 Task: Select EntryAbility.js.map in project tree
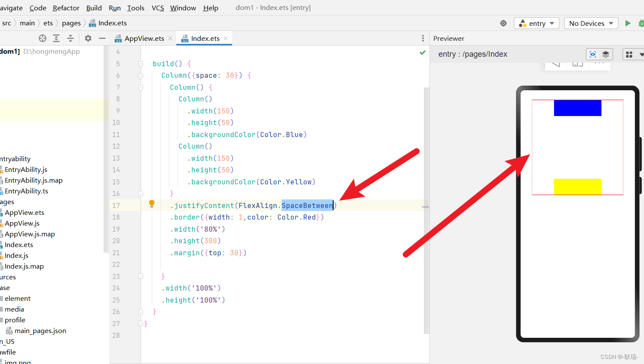pos(34,180)
